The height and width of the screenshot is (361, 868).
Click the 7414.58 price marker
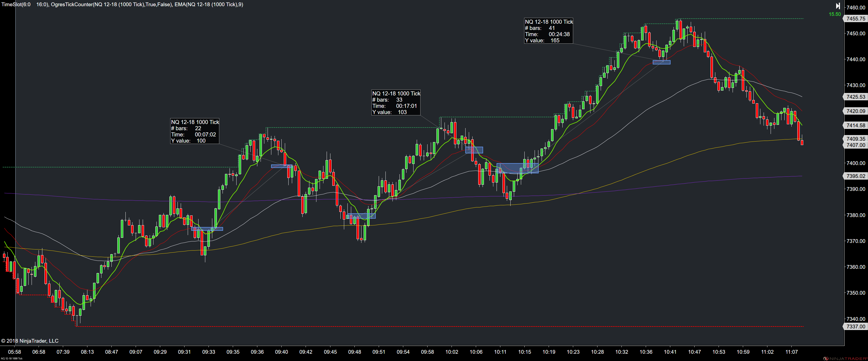[856, 126]
